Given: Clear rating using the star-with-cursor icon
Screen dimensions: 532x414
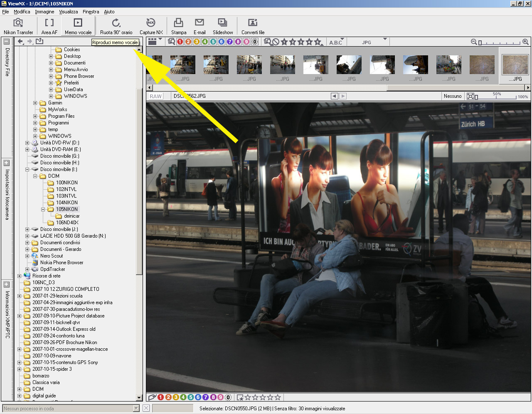Looking at the screenshot, I should (240, 397).
